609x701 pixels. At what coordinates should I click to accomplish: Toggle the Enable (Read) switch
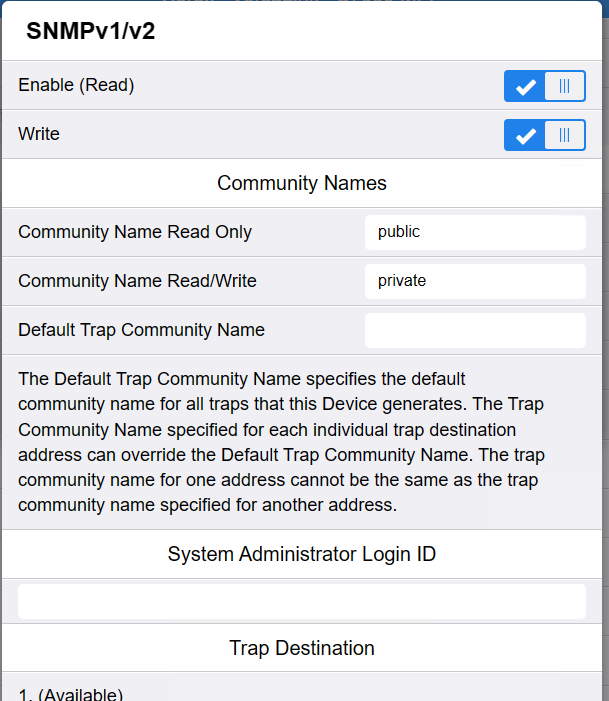544,86
